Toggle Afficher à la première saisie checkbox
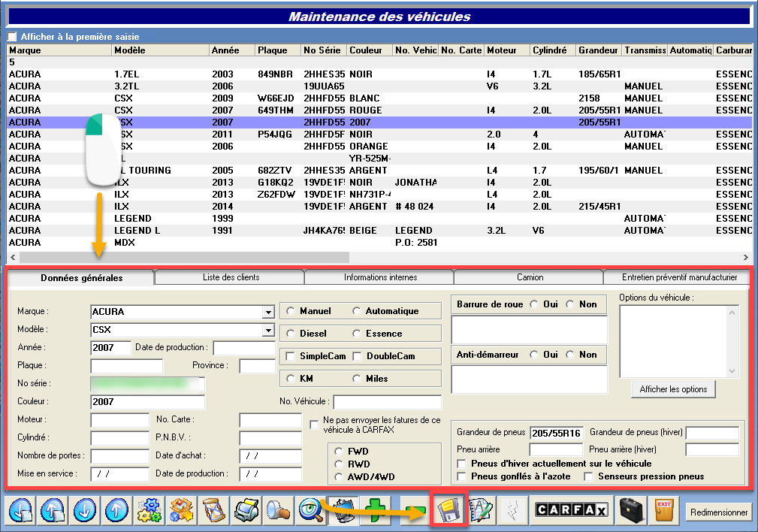The height and width of the screenshot is (532, 758). [x=12, y=37]
